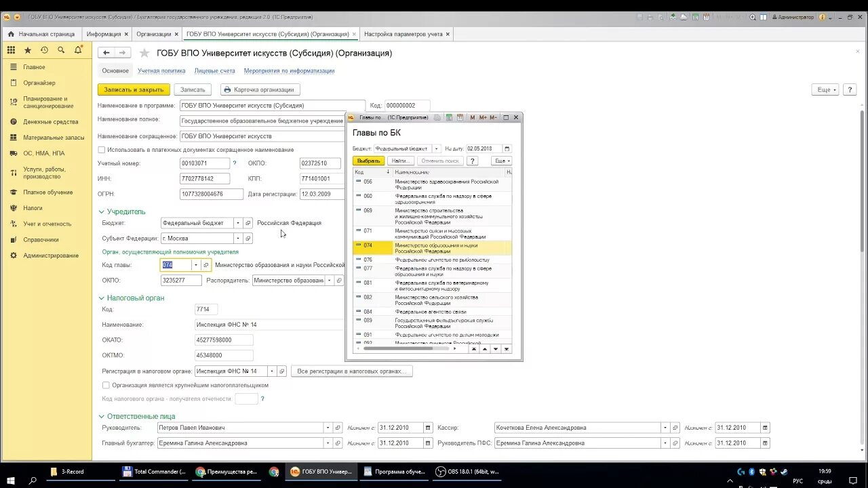Open the record link beside г. Москва
This screenshot has width=868, height=488.
tap(248, 239)
